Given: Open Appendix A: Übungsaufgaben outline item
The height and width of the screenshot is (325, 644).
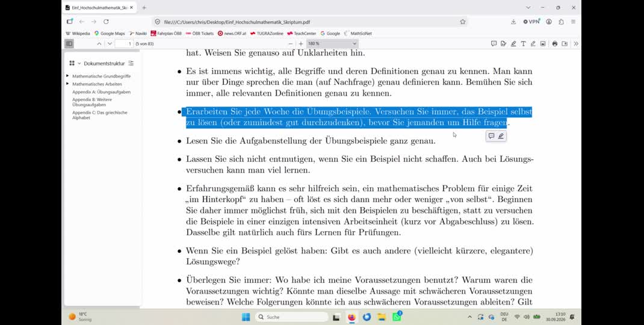Looking at the screenshot, I should tap(102, 92).
